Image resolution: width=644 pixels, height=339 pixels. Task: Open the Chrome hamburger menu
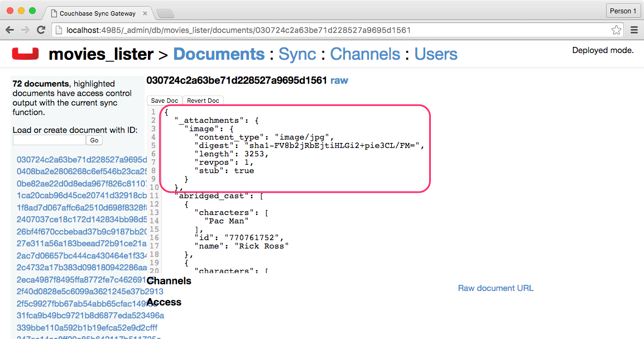point(634,30)
